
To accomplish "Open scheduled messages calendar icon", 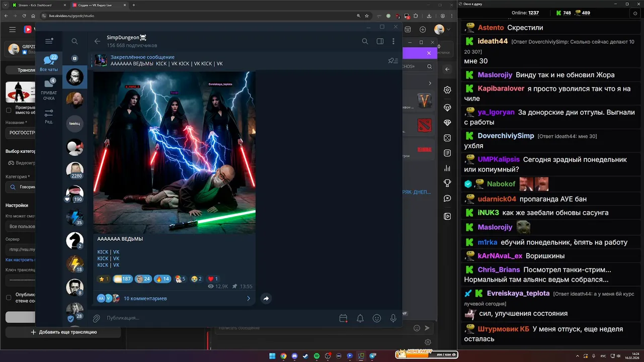I will 343,318.
